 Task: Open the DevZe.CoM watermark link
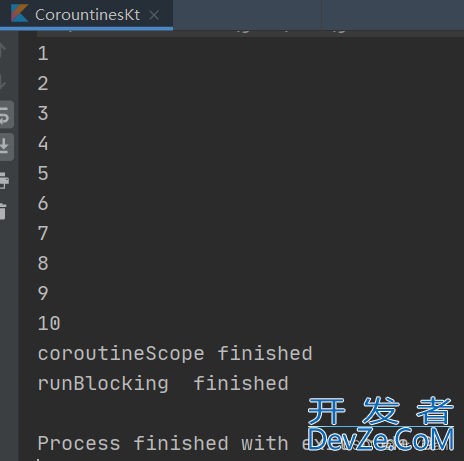[x=381, y=440]
